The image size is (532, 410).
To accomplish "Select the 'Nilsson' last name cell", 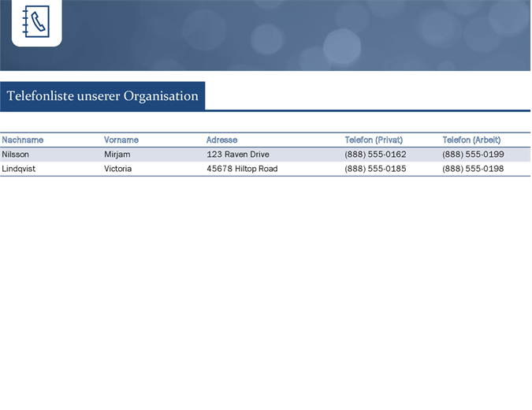I will [16, 155].
